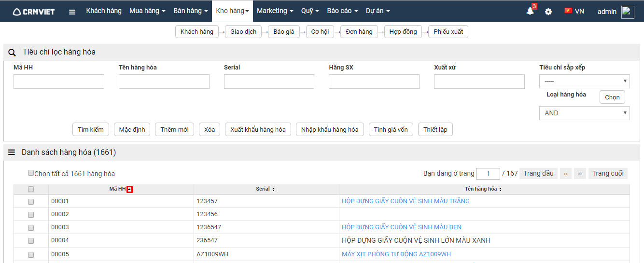Open the notification bell
Screen dimensions: 644x263
point(530,11)
